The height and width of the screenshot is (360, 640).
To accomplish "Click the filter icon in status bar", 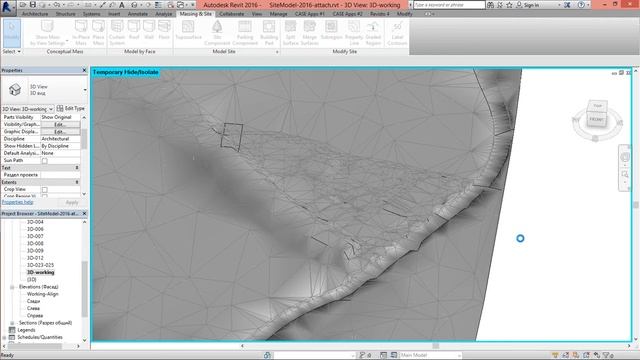I will point(606,356).
